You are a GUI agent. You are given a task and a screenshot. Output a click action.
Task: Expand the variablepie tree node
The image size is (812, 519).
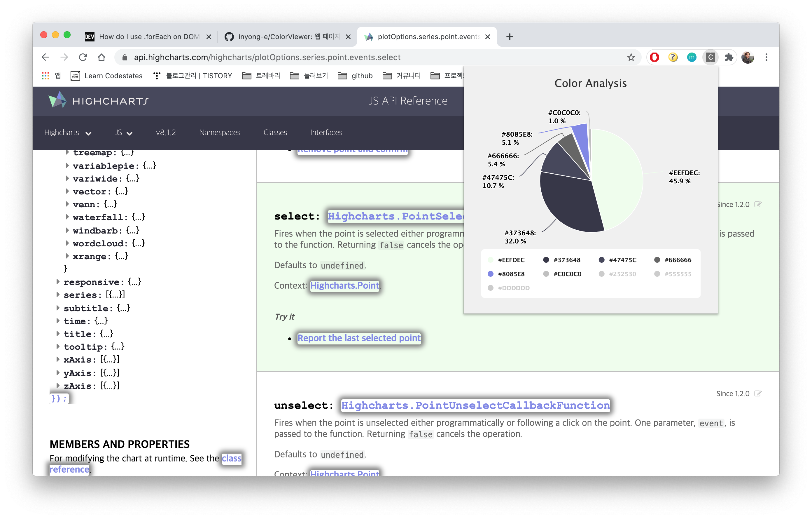click(67, 165)
